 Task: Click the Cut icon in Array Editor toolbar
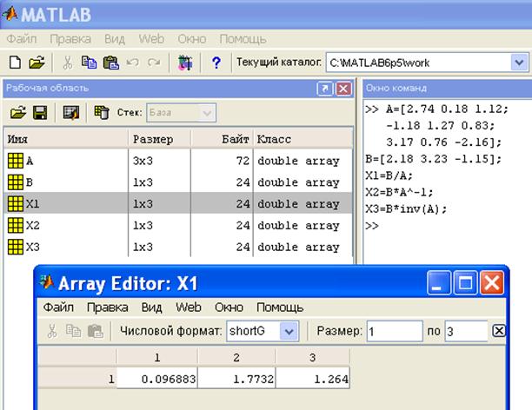tap(52, 331)
